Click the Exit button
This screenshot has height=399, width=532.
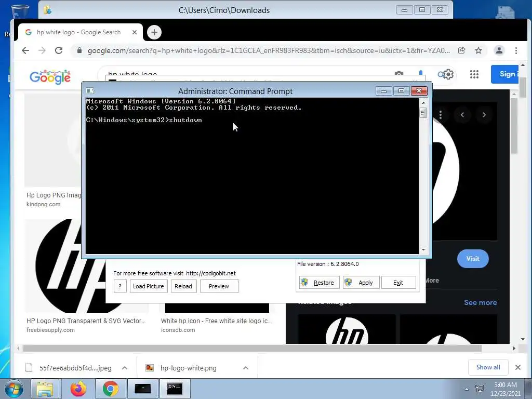pyautogui.click(x=398, y=282)
